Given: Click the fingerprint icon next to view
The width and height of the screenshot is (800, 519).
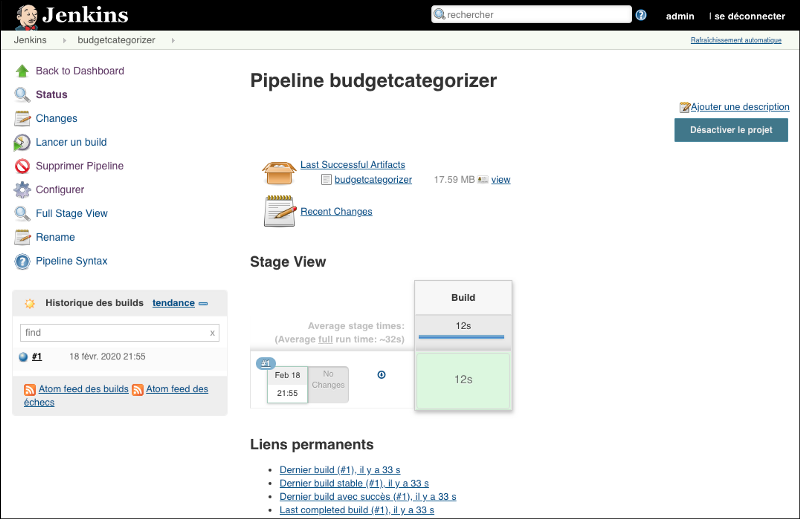Looking at the screenshot, I should (x=483, y=180).
